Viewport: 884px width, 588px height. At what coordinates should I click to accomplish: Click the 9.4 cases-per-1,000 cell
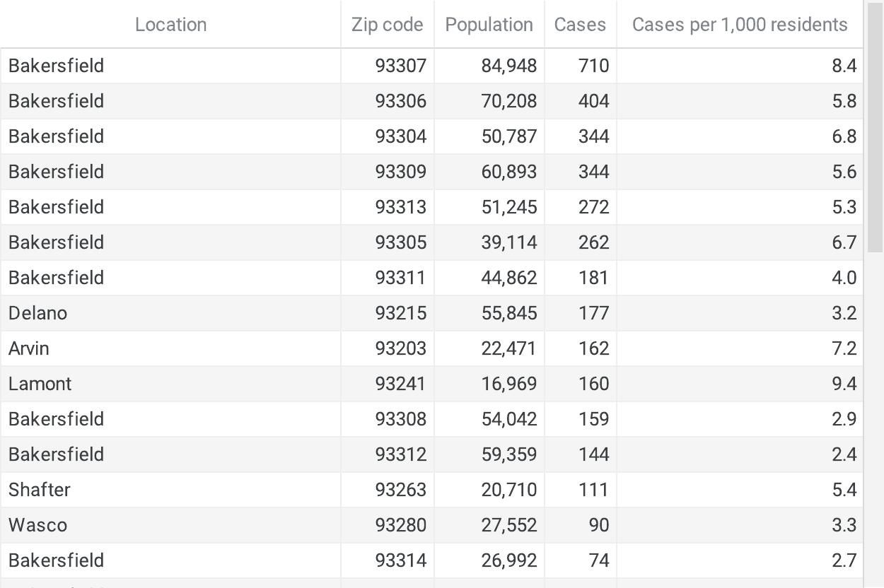[x=740, y=384]
